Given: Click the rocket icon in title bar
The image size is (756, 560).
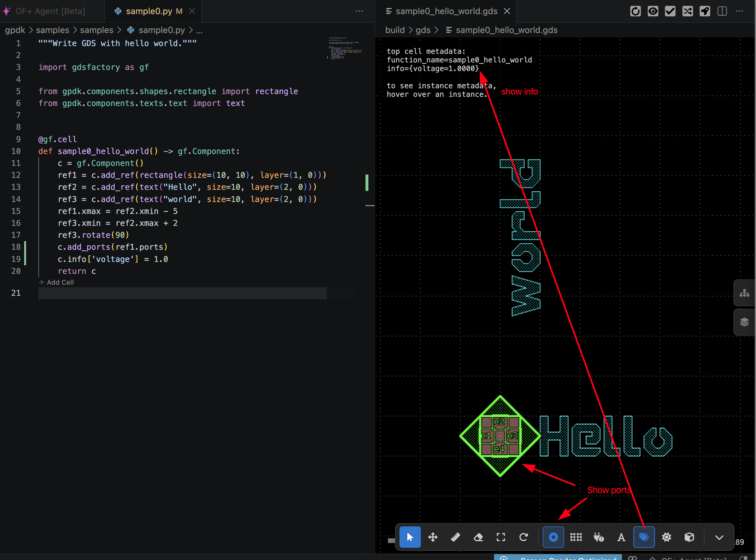Looking at the screenshot, I should (705, 11).
